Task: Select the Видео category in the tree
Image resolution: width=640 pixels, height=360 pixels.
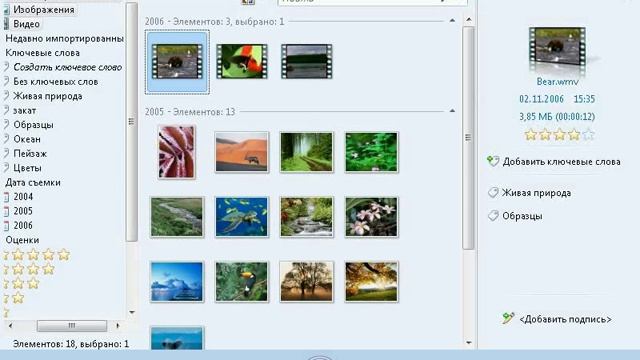Action: 27,24
